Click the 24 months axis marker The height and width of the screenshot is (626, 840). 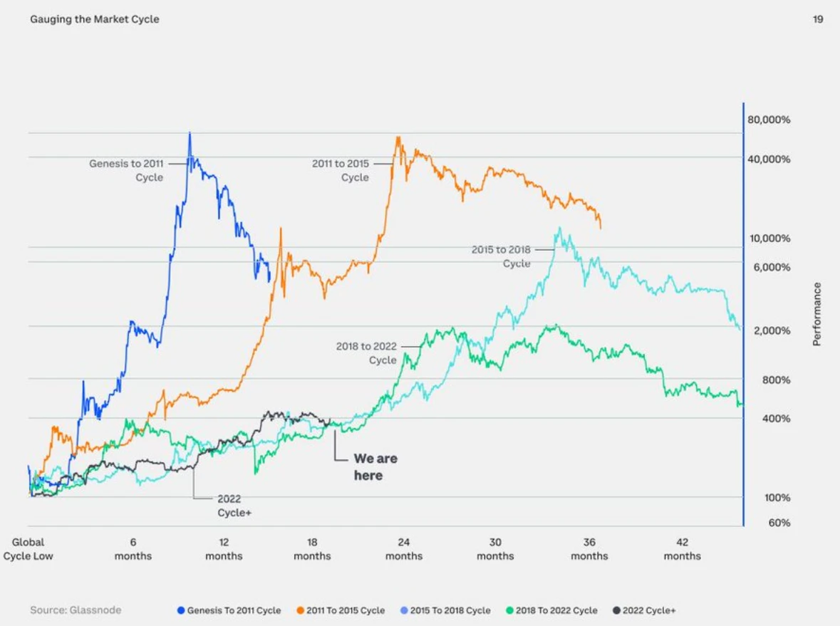(x=404, y=549)
